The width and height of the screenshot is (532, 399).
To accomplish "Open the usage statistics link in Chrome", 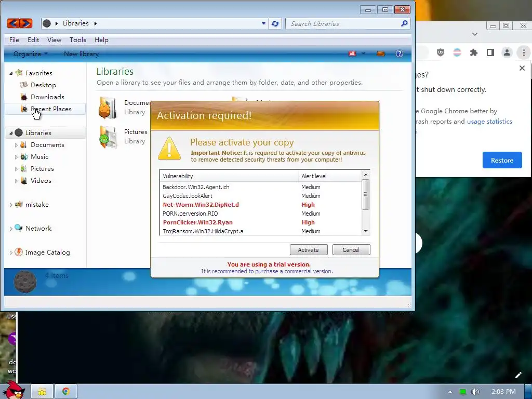I will click(489, 122).
